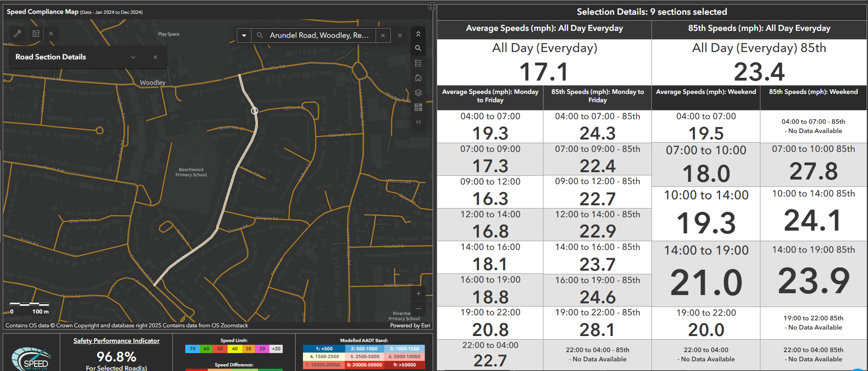Open the map legend list widget
The height and width of the screenshot is (371, 868).
pyautogui.click(x=418, y=63)
